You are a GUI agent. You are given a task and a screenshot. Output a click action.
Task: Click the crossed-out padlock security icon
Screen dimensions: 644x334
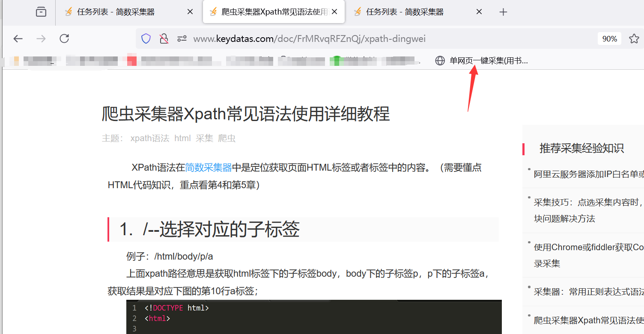pos(164,39)
